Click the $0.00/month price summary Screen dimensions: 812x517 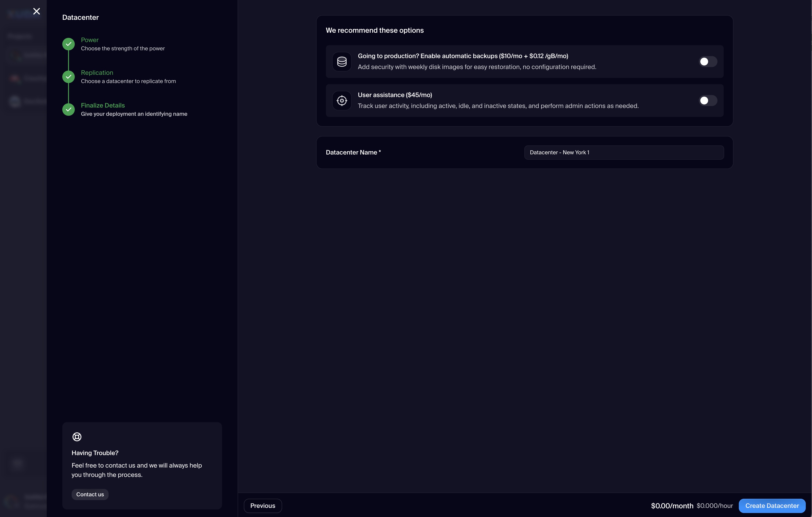pos(672,505)
